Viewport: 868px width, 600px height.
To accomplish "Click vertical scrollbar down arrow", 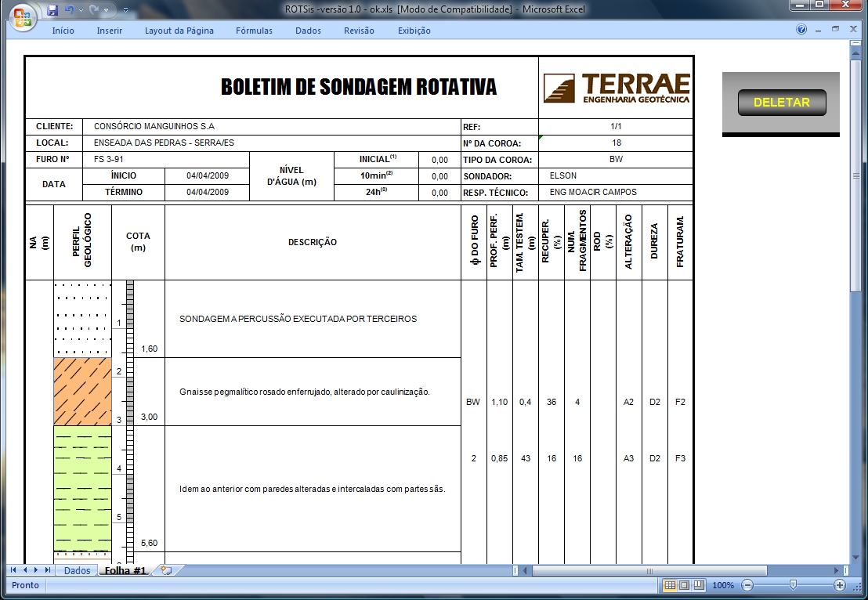I will click(x=856, y=558).
